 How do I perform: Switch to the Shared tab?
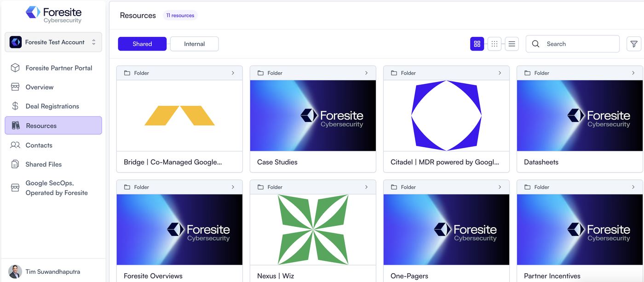[x=142, y=44]
